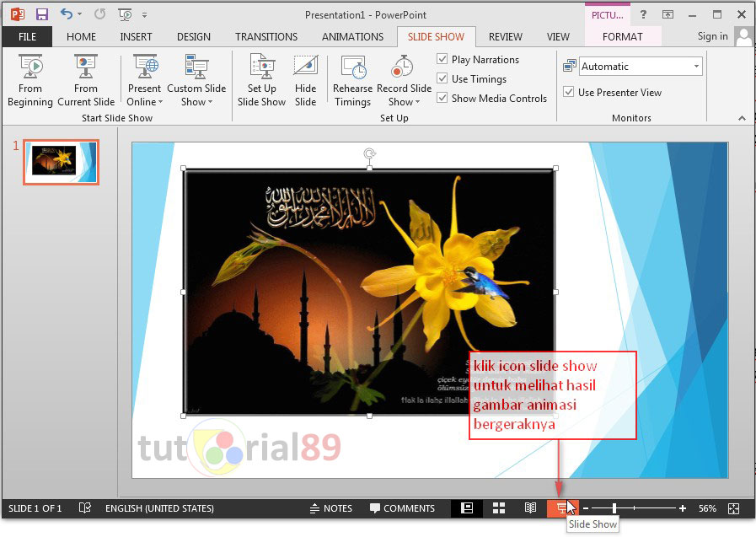756x537 pixels.
Task: Select the mosque and flower picture
Action: click(x=369, y=293)
